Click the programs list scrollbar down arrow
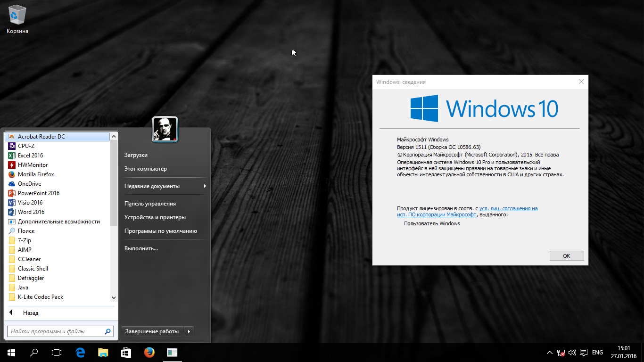 [114, 298]
